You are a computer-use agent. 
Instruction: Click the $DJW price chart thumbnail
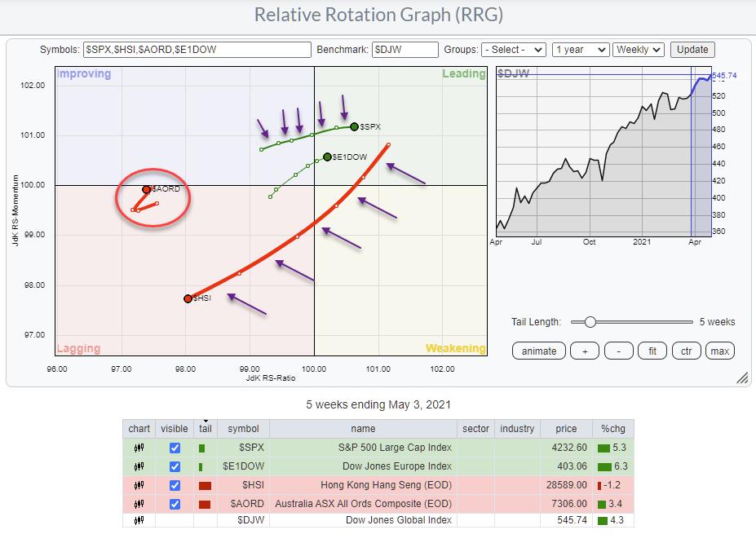point(603,152)
